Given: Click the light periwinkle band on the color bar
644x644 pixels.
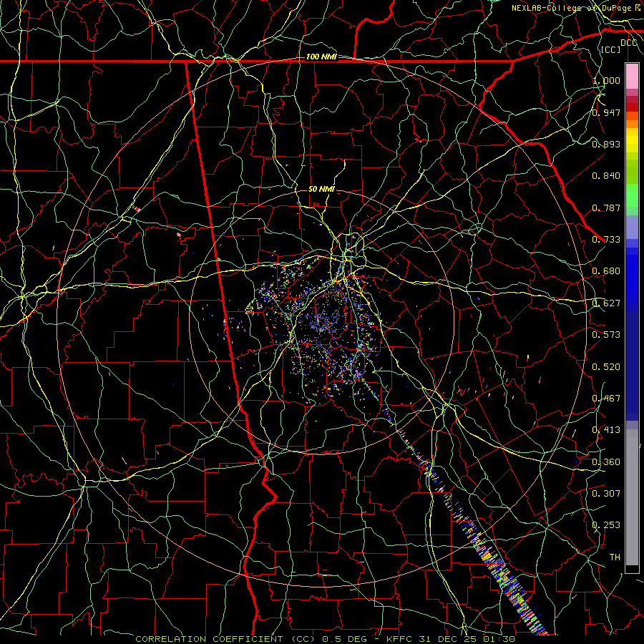Looking at the screenshot, I should [632, 227].
